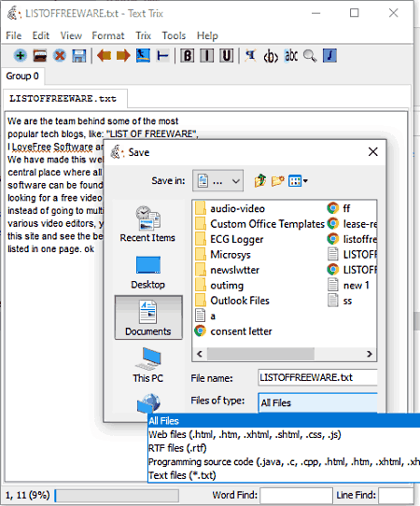This screenshot has height=506, width=420.
Task: Open the view menu icon in Save dialog
Action: point(298,181)
